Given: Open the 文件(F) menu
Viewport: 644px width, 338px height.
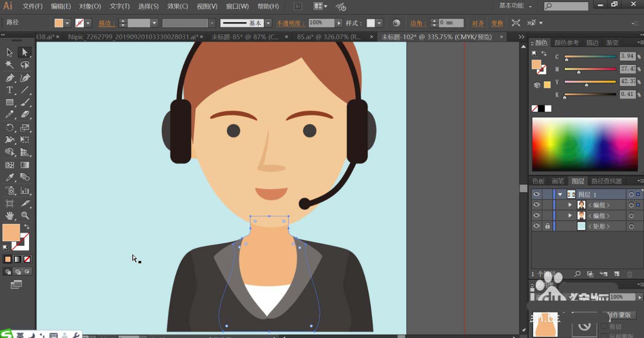Looking at the screenshot, I should tap(32, 6).
